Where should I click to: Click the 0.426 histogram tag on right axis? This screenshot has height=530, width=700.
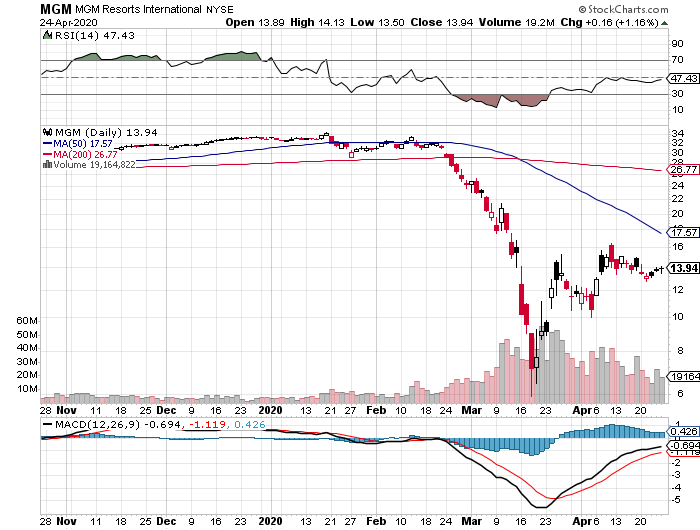pos(683,431)
